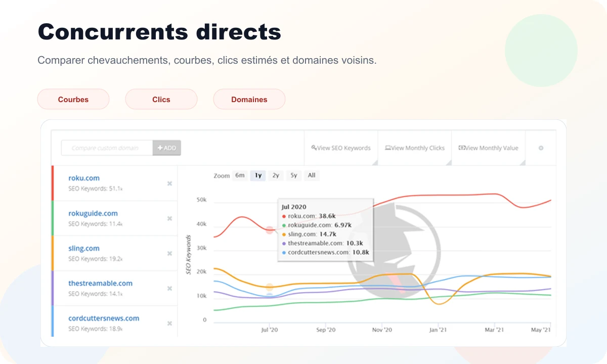Image resolution: width=607 pixels, height=364 pixels.
Task: Click the orange sling.com Jul 2020 marker
Action: pyautogui.click(x=270, y=287)
